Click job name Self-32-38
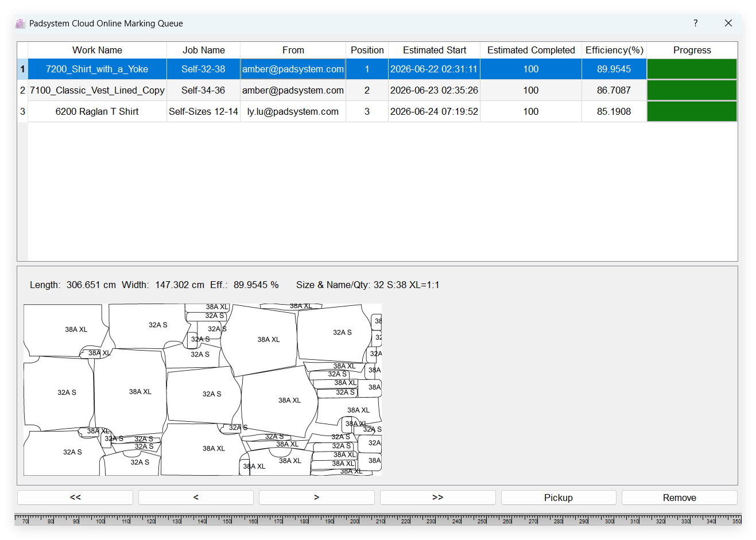 (203, 69)
